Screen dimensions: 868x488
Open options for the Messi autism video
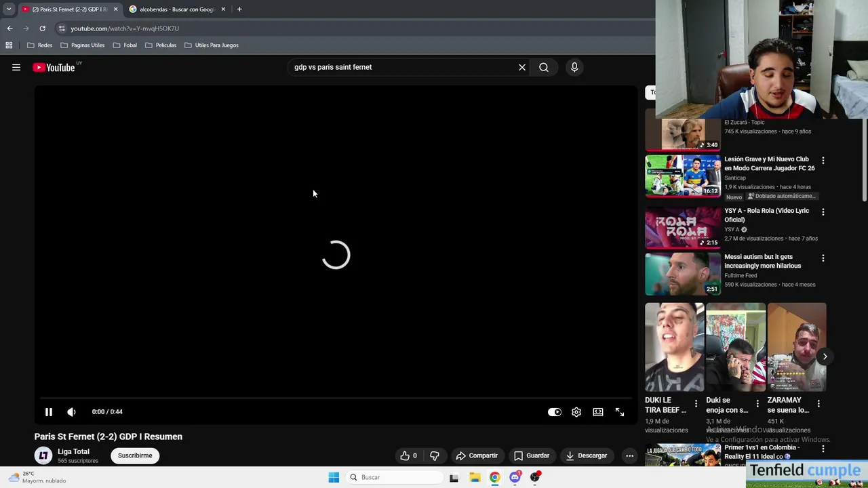[823, 258]
